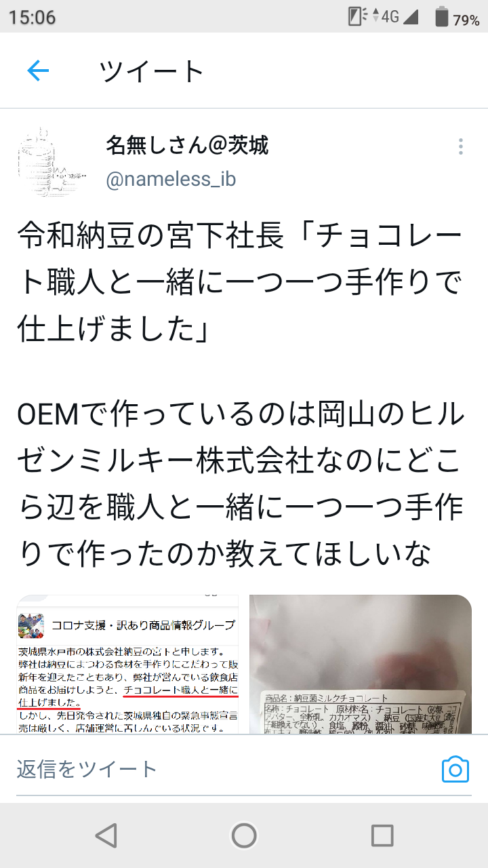Open the display name 名無しさん@茨城
Viewport: 488px width, 868px height.
(187, 145)
